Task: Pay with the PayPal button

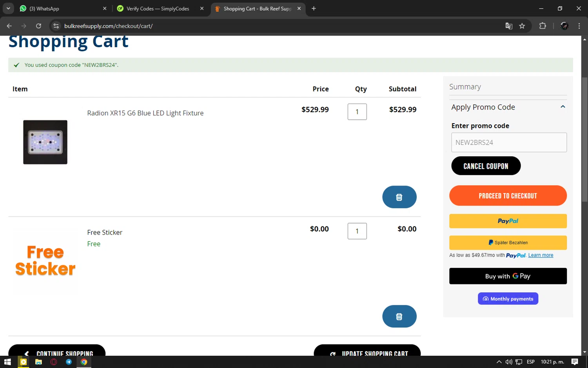Action: tap(508, 221)
